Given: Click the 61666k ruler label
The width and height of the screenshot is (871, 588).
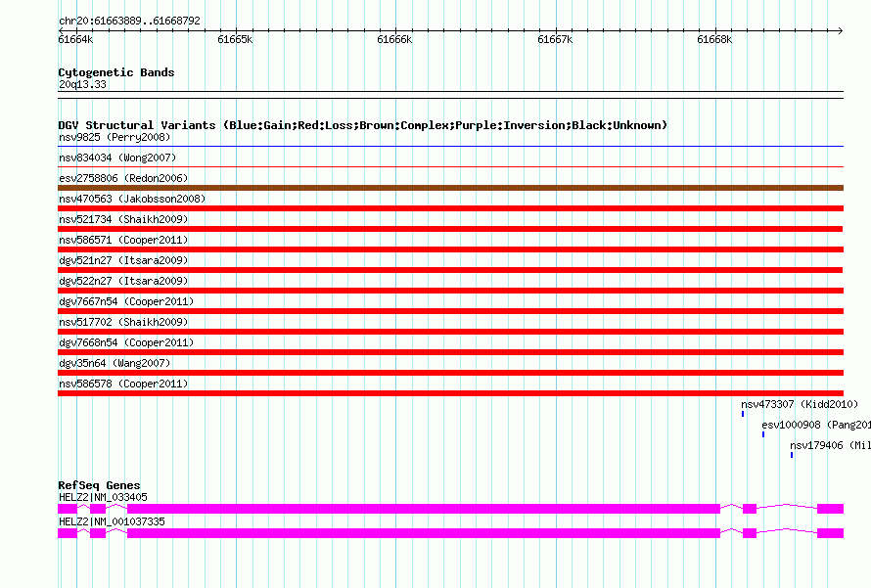Looking at the screenshot, I should pos(394,39).
